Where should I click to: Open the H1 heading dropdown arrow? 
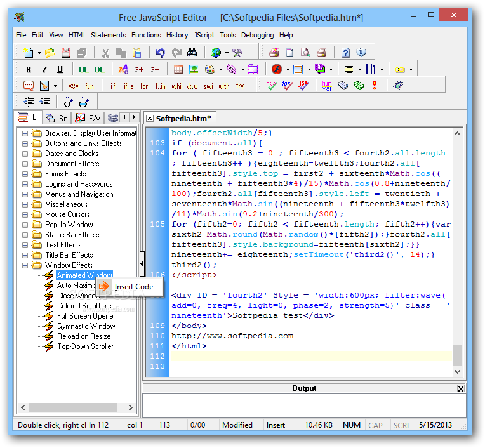tap(382, 70)
